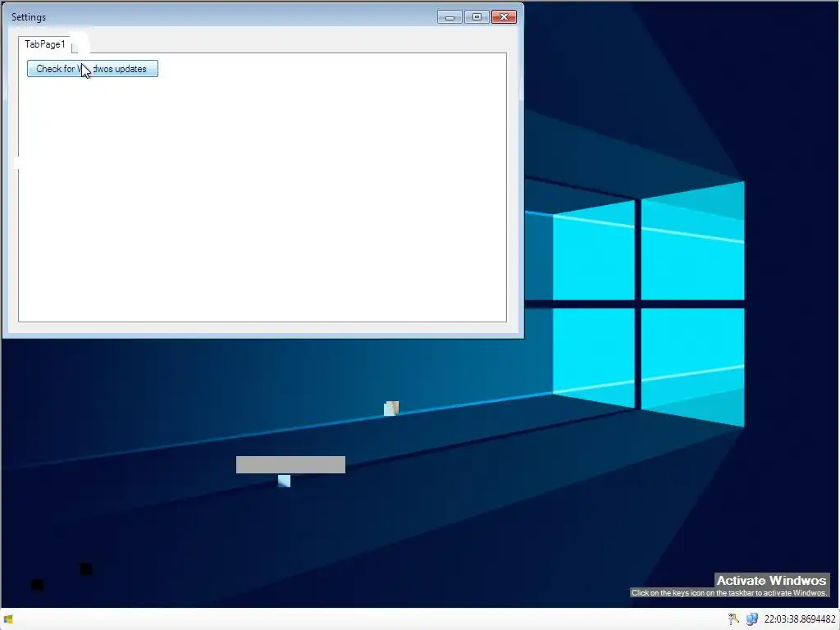Screen dimensions: 840x630
Task: Click the keys activation icon in tray
Action: click(733, 619)
